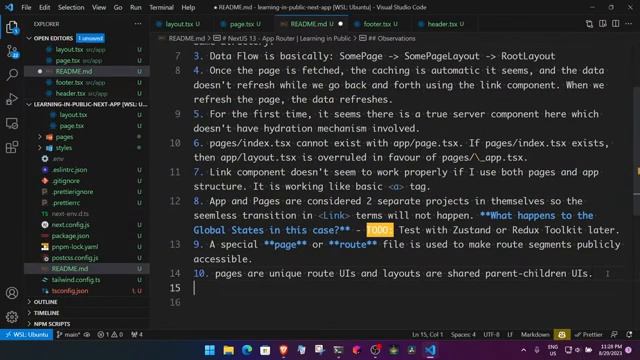Open the Selection menu

click(71, 7)
